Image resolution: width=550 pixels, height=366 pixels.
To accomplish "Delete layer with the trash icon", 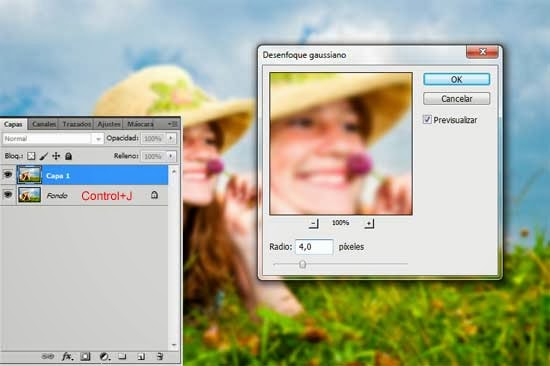I will (x=160, y=357).
